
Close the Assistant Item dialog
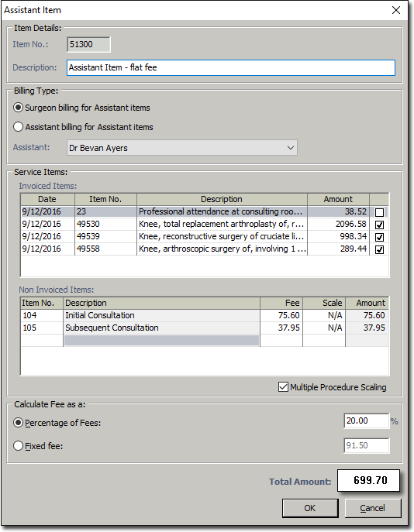[x=396, y=10]
